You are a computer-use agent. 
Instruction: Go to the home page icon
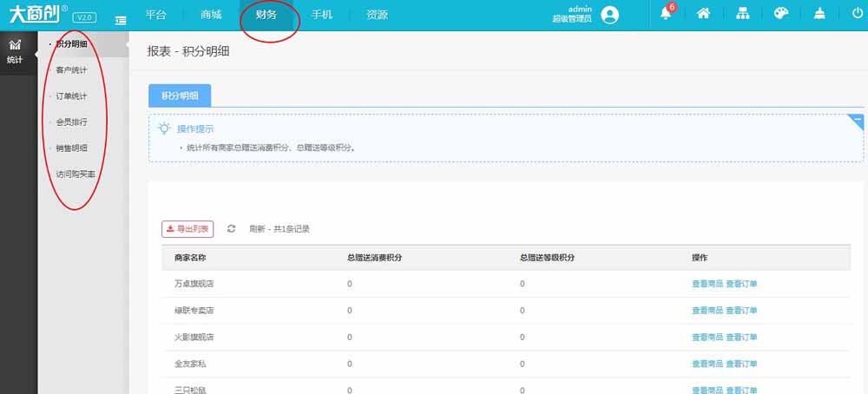coord(704,15)
